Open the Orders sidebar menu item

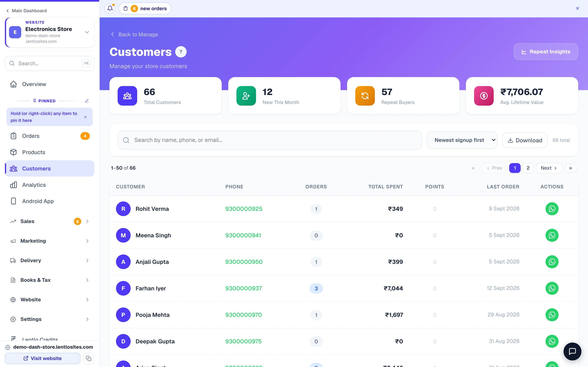click(x=50, y=136)
